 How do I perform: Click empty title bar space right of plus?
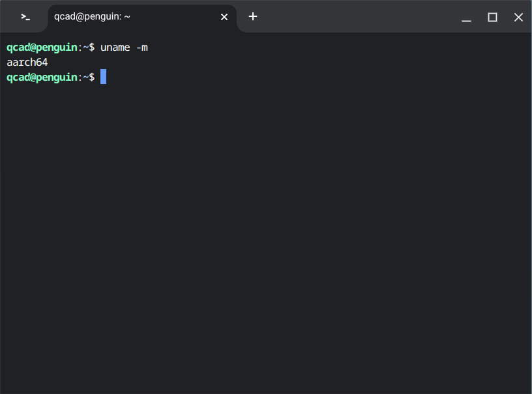pyautogui.click(x=359, y=17)
